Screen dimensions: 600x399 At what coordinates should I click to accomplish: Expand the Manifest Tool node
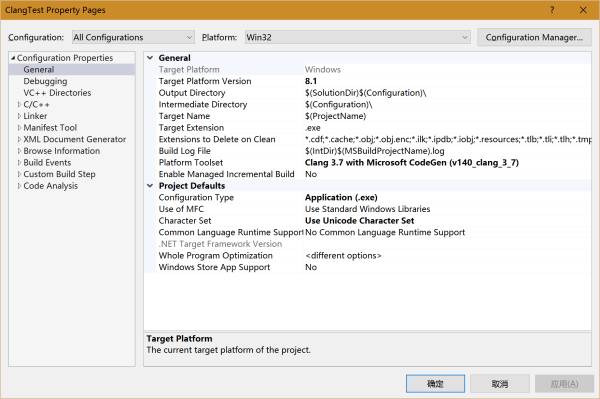coord(19,127)
